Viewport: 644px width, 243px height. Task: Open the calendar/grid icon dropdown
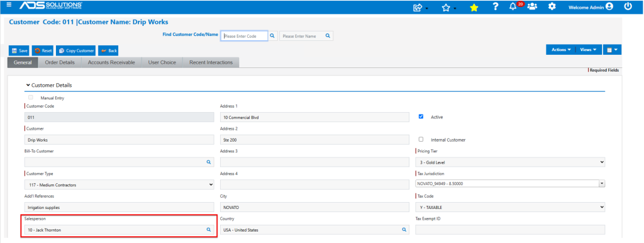click(x=613, y=50)
